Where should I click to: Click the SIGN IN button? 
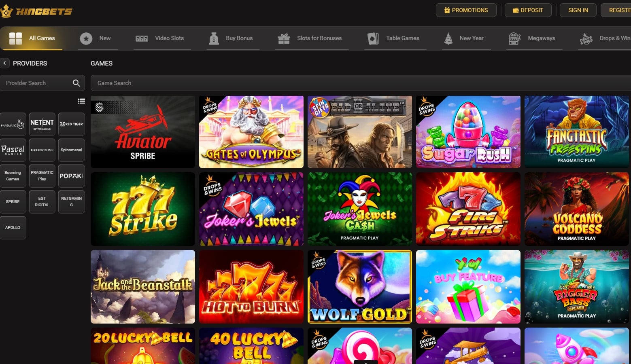[578, 10]
